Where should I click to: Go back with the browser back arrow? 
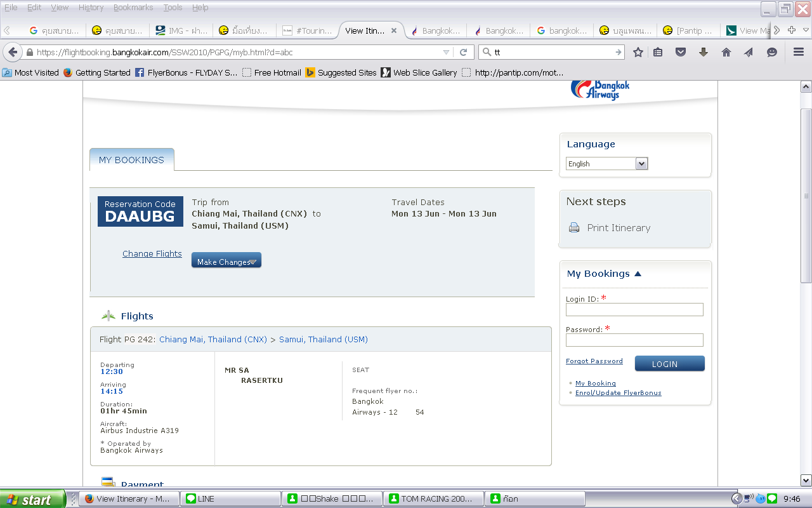(12, 52)
